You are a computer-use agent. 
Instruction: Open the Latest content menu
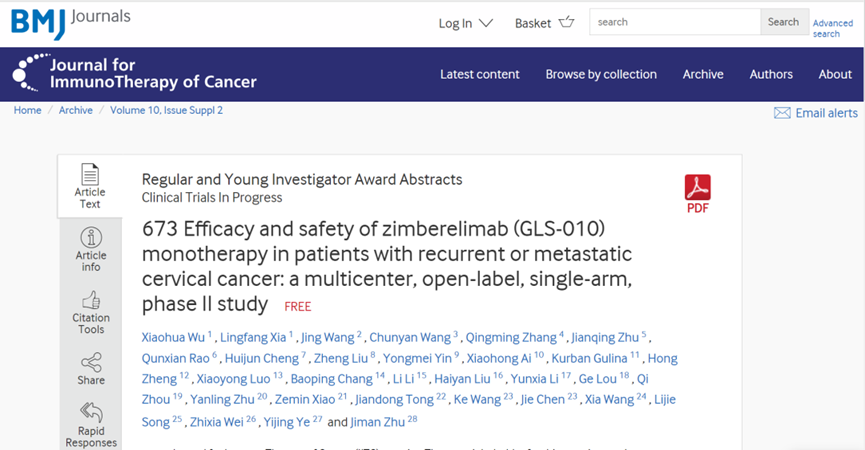(x=479, y=74)
